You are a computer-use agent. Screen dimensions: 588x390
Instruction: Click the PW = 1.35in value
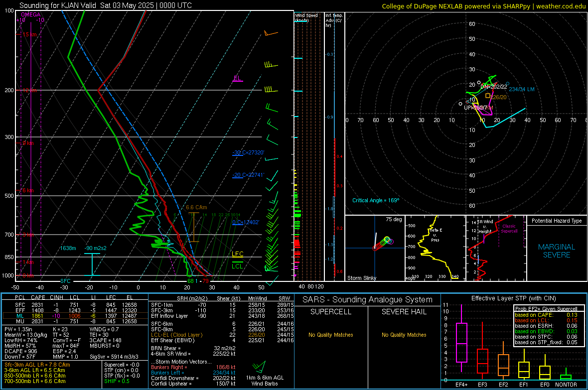click(x=18, y=329)
